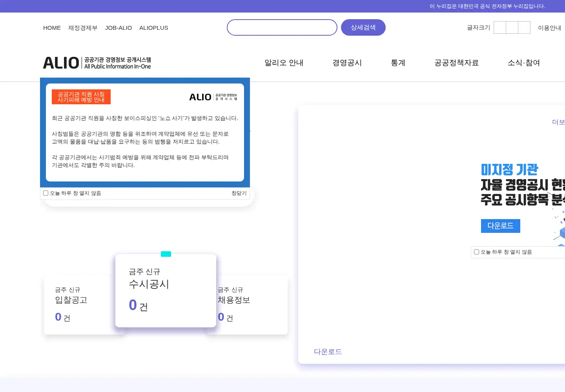
Task: Open the 공공정책자료 menu
Action: 457,63
